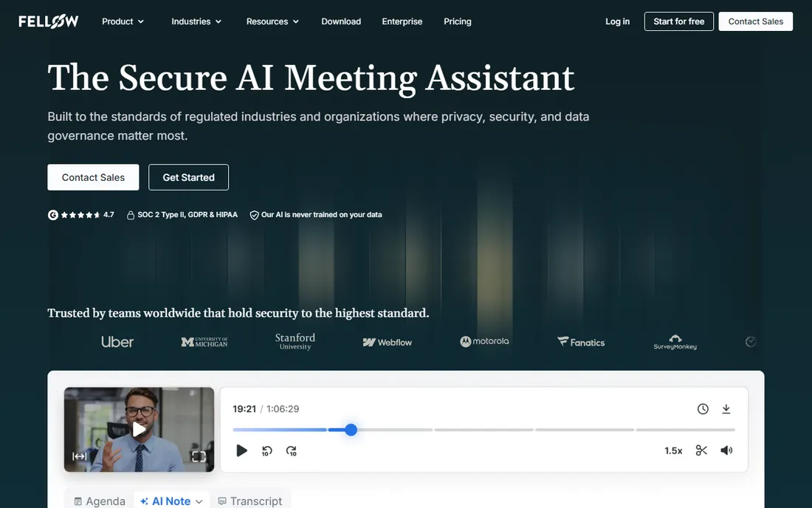
Task: Click the Start for free button
Action: (x=679, y=21)
